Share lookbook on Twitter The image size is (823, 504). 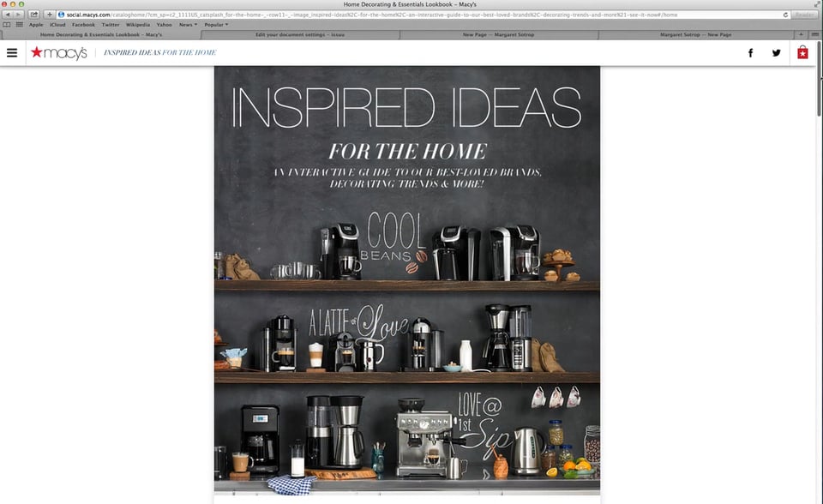tap(777, 52)
